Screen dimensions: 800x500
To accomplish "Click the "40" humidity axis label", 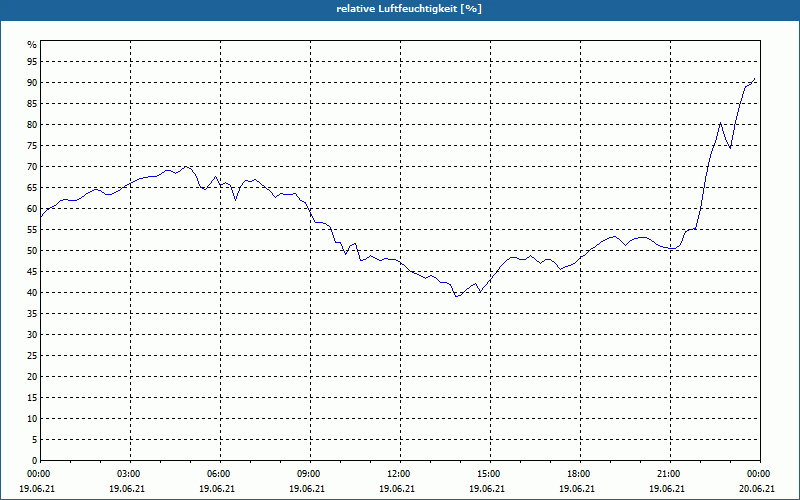I will click(32, 292).
